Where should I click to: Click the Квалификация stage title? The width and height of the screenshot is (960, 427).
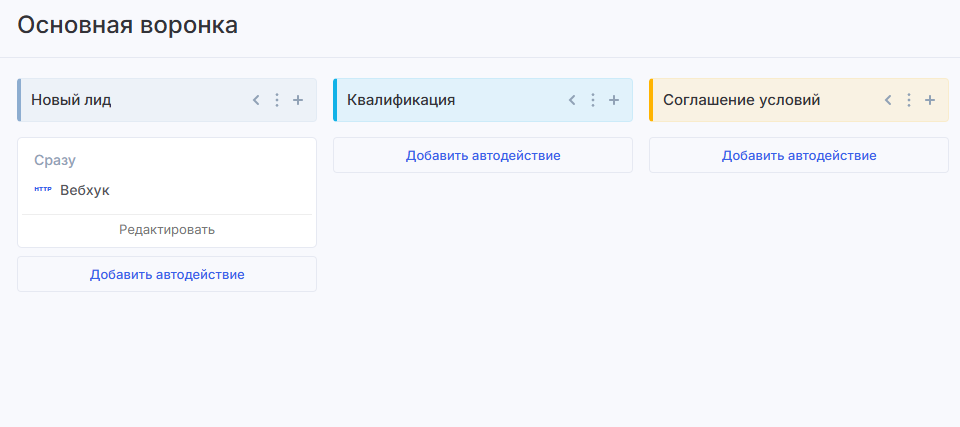tap(401, 100)
